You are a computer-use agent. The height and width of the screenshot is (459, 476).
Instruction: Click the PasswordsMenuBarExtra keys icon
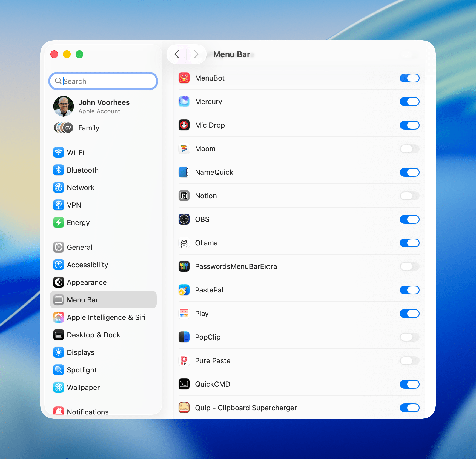point(184,266)
